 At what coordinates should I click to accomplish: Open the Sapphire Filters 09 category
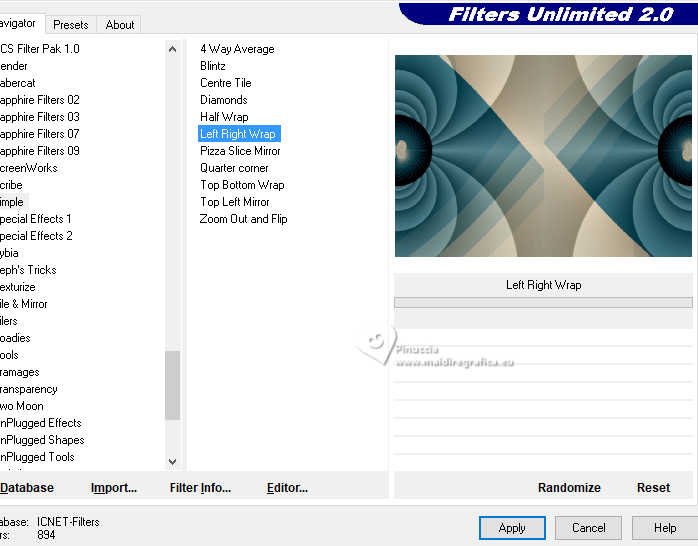tap(40, 151)
